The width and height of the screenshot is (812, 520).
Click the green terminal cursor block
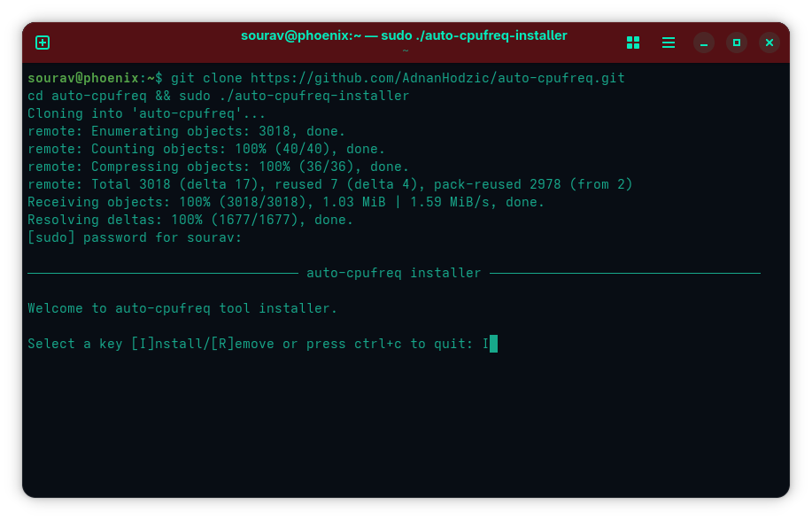[x=491, y=343]
